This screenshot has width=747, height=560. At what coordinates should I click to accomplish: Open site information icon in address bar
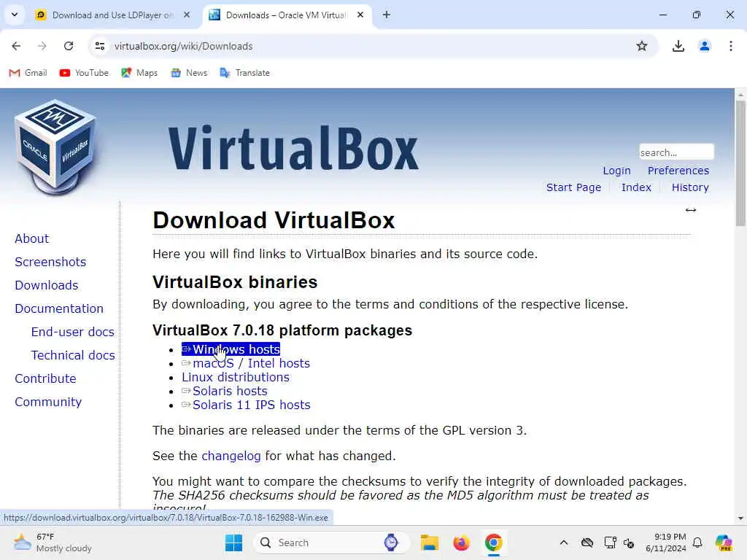(100, 46)
